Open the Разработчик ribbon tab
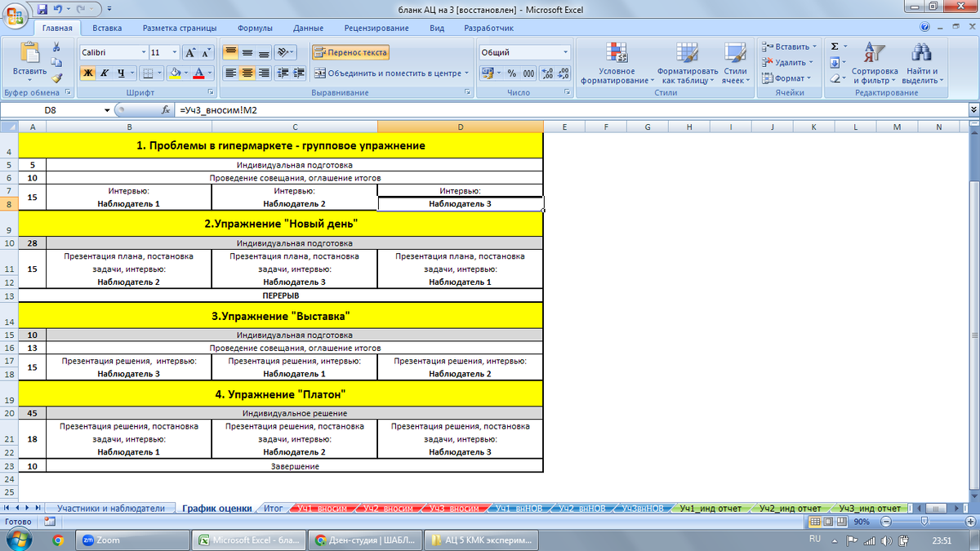Image resolution: width=980 pixels, height=551 pixels. [488, 28]
